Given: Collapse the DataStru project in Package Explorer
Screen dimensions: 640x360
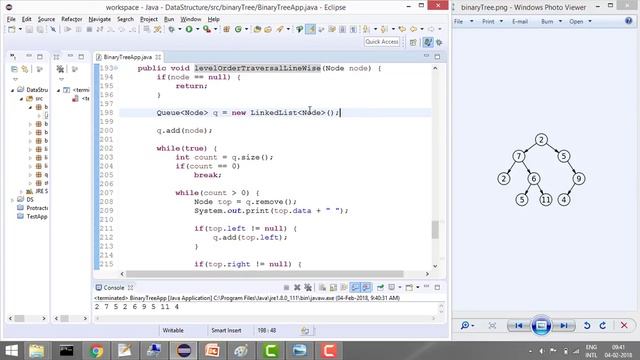Looking at the screenshot, I should 12,90.
